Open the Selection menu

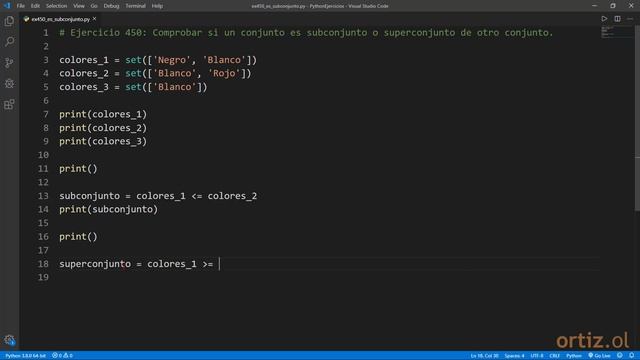click(x=56, y=6)
